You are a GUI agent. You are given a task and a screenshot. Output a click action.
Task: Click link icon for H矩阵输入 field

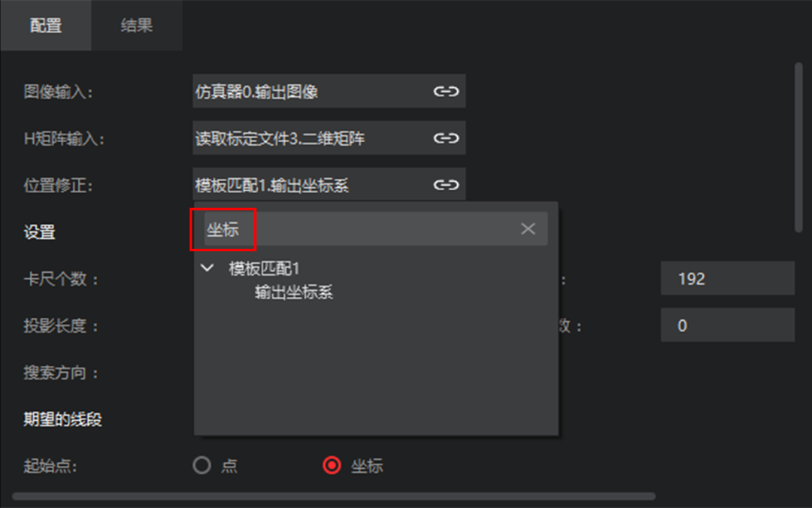point(446,138)
